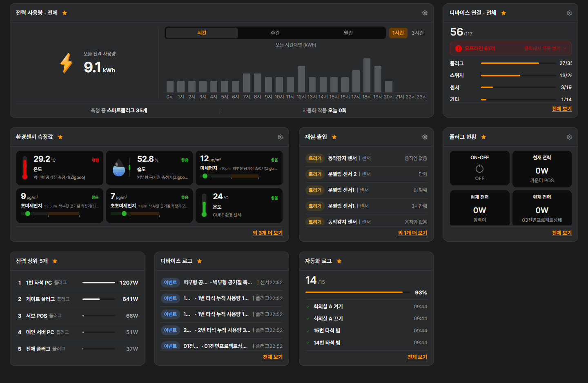Unfavorite the 환경센서 측정값 panel star

pyautogui.click(x=60, y=137)
